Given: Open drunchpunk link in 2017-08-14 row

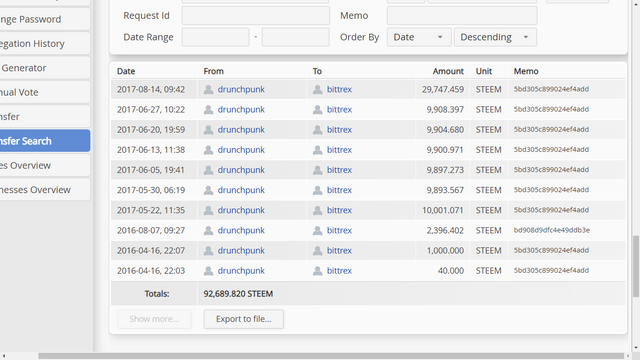Looking at the screenshot, I should [x=241, y=89].
